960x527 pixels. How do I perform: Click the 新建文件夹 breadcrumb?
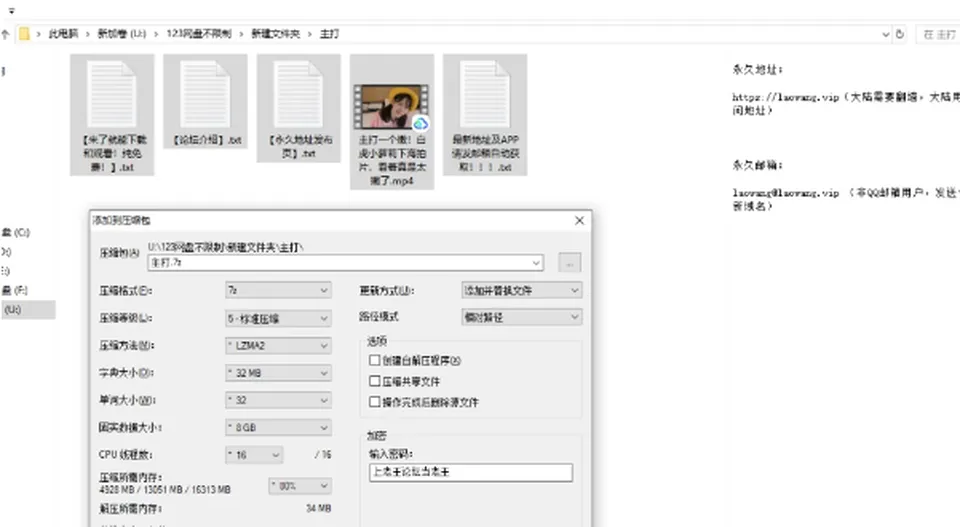(x=276, y=34)
